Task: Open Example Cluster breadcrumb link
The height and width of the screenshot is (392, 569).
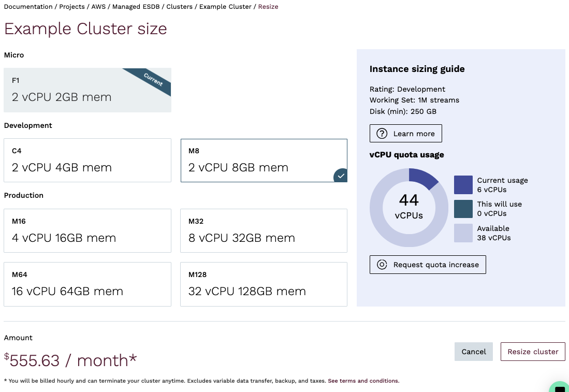Action: pyautogui.click(x=225, y=7)
